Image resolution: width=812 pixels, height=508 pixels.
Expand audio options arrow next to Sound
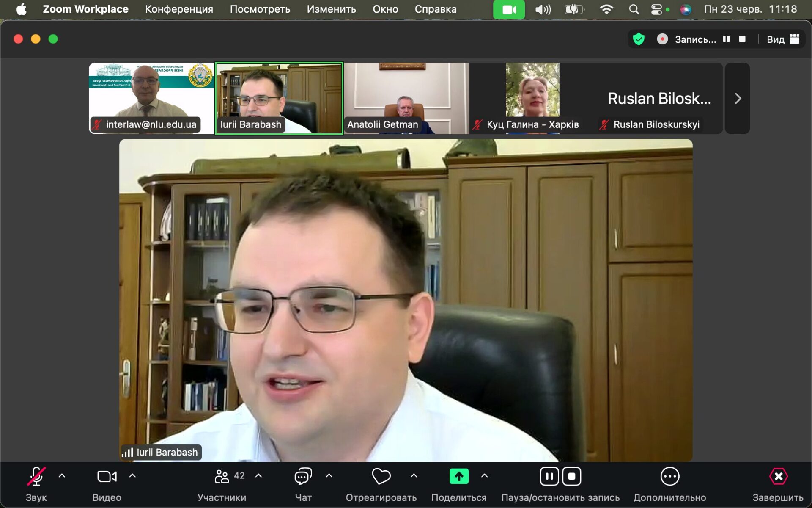point(62,476)
